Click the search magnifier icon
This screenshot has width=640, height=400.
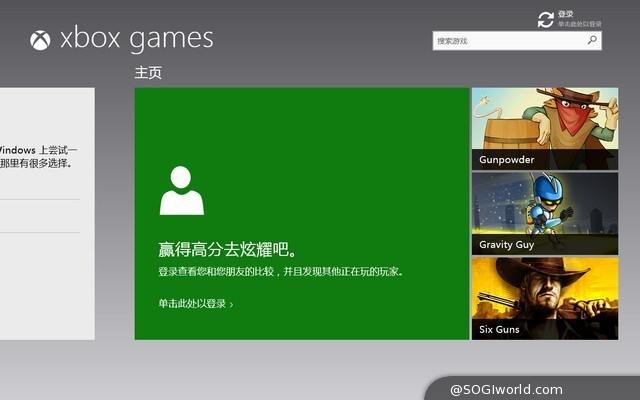pyautogui.click(x=592, y=40)
